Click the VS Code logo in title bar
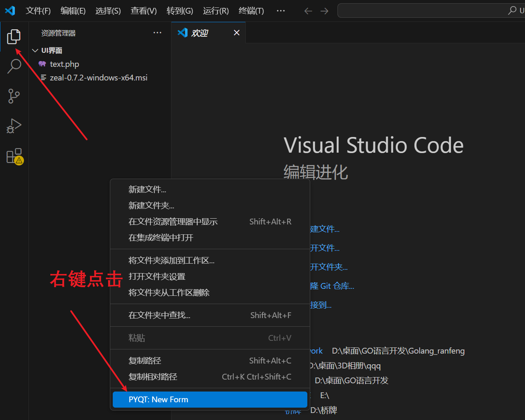The width and height of the screenshot is (525, 420). click(10, 11)
